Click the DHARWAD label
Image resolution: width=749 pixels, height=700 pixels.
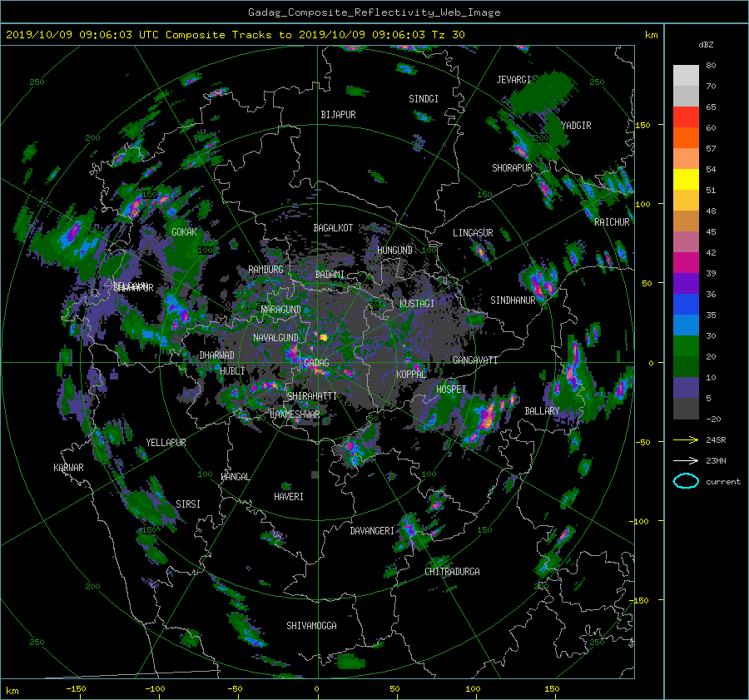tap(216, 355)
